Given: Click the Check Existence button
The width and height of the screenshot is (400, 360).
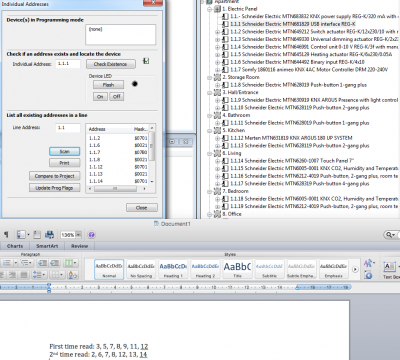Looking at the screenshot, I should pos(111,64).
